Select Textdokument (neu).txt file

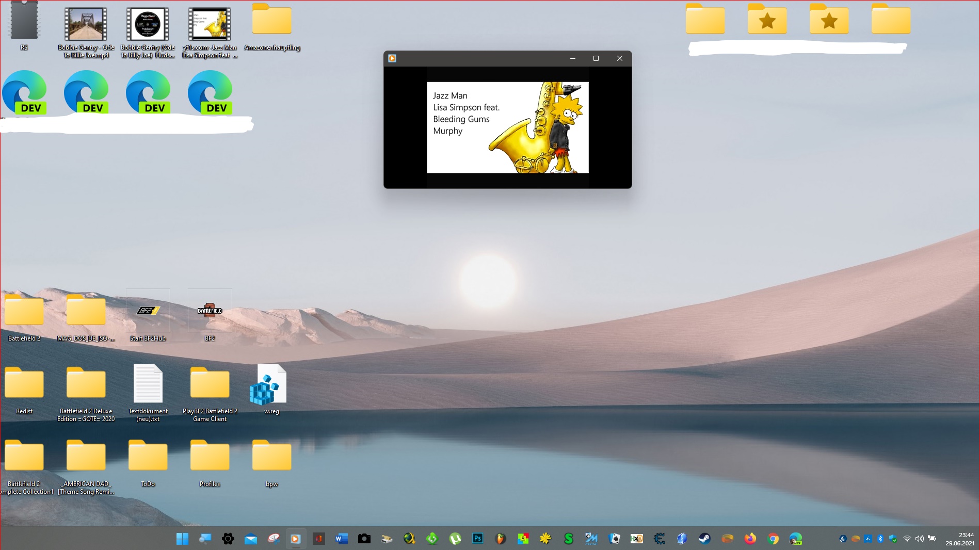[x=148, y=394]
